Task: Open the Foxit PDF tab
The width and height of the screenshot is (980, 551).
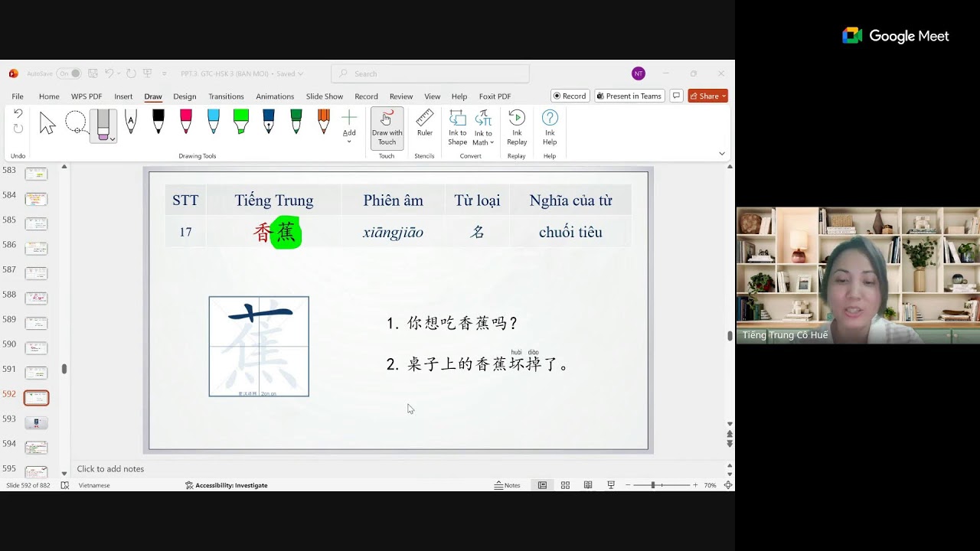Action: (495, 96)
